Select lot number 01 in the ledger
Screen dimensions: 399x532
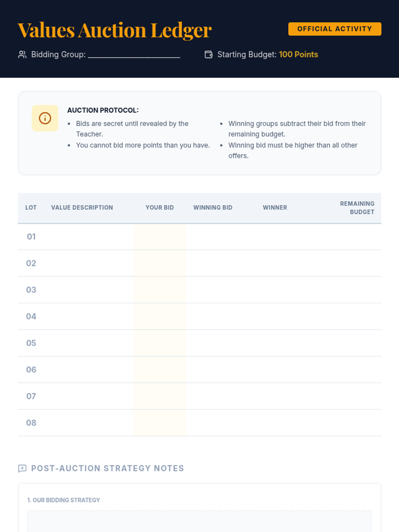(31, 237)
